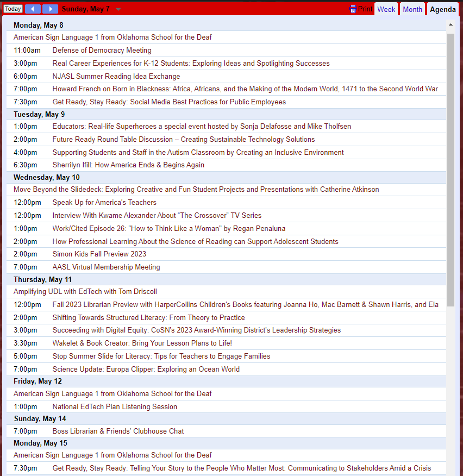This screenshot has height=476, width=463.
Task: Open Telling Your Story to Stakeholders event
Action: tap(242, 468)
